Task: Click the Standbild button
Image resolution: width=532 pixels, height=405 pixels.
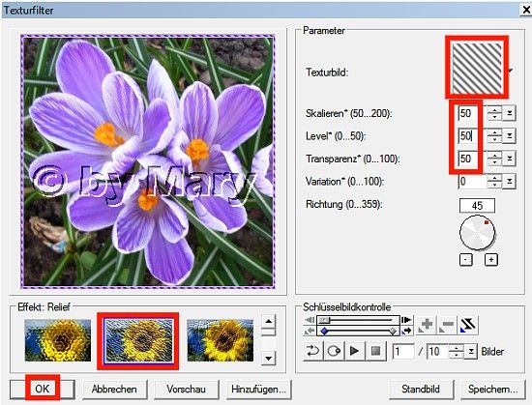Action: [x=421, y=389]
